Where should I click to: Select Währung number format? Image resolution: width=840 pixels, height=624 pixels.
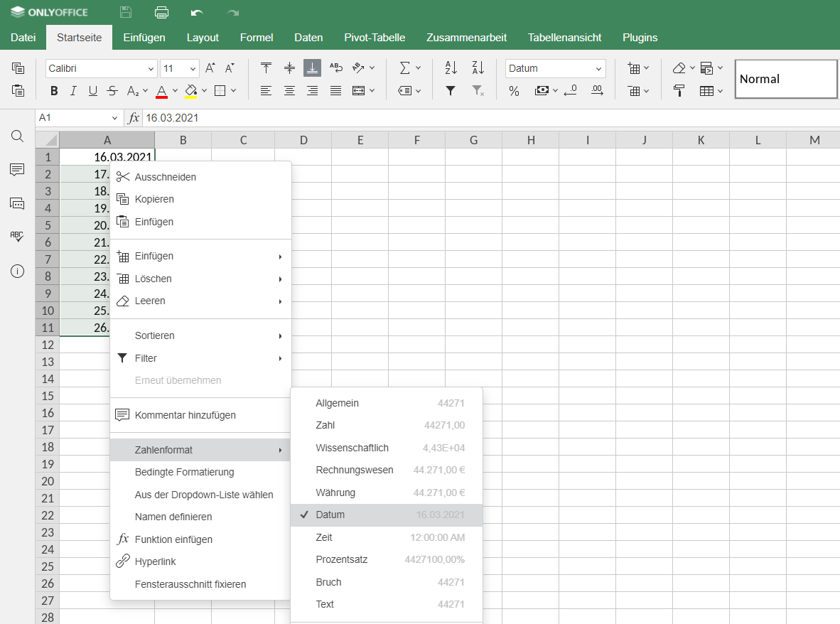point(387,493)
